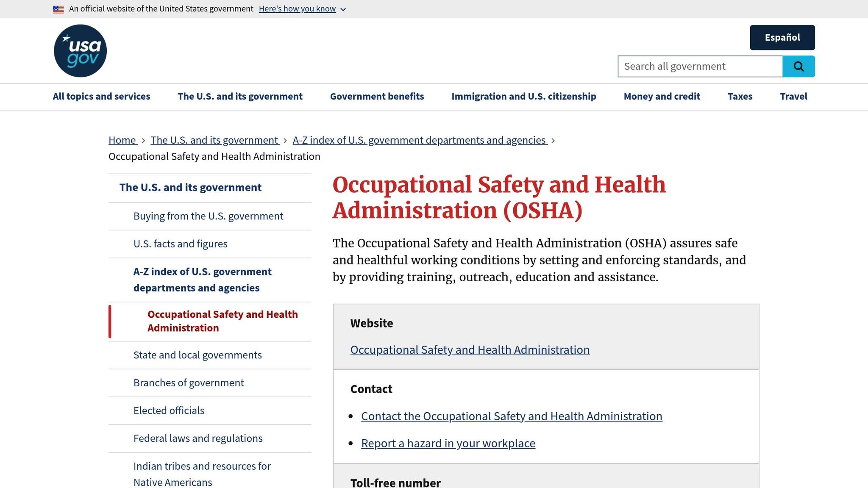Screen dimensions: 868x488
Task: Open Travel nav item
Action: coord(793,97)
